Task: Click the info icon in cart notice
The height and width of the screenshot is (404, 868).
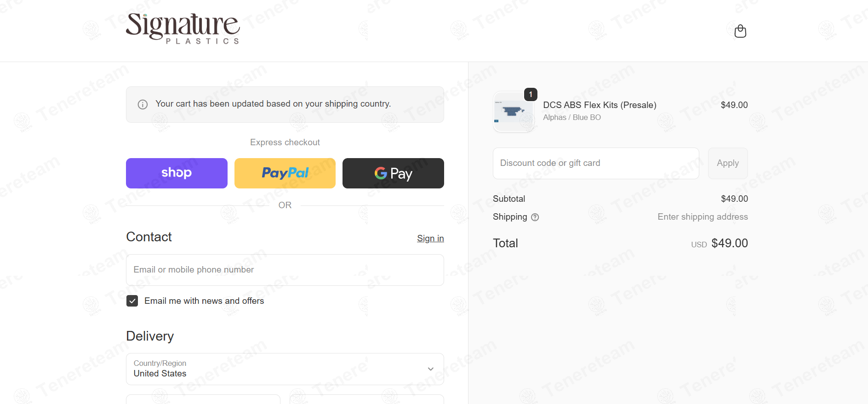Action: click(143, 104)
